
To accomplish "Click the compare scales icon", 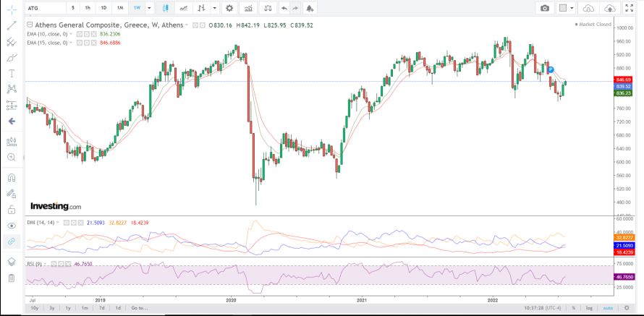I will pyautogui.click(x=269, y=8).
